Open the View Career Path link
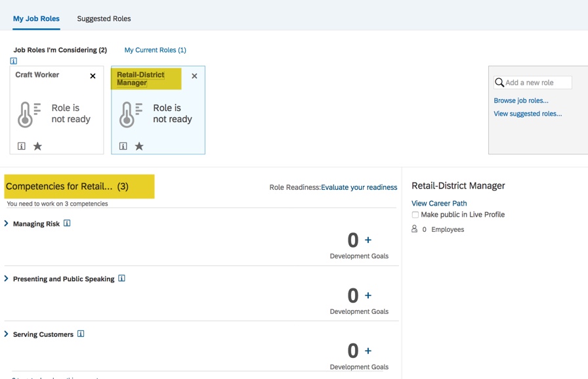588x379 pixels. (439, 203)
